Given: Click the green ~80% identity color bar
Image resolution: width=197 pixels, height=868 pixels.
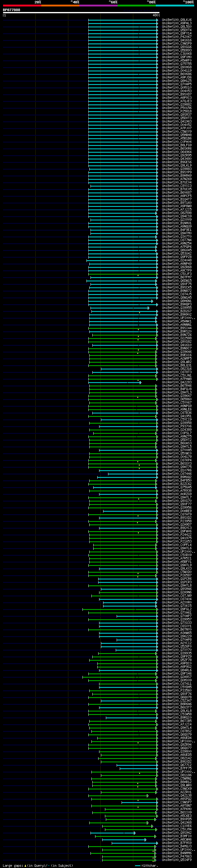Looking at the screenshot, I should 137,6.
